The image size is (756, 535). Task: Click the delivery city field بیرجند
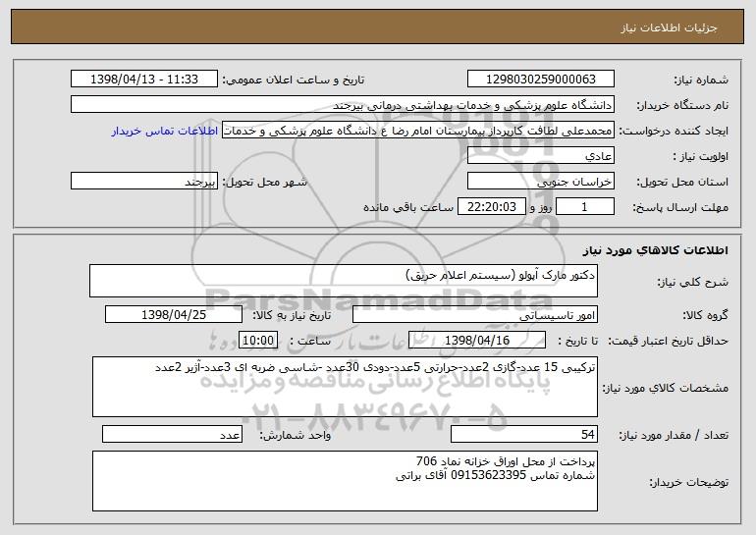pyautogui.click(x=143, y=182)
